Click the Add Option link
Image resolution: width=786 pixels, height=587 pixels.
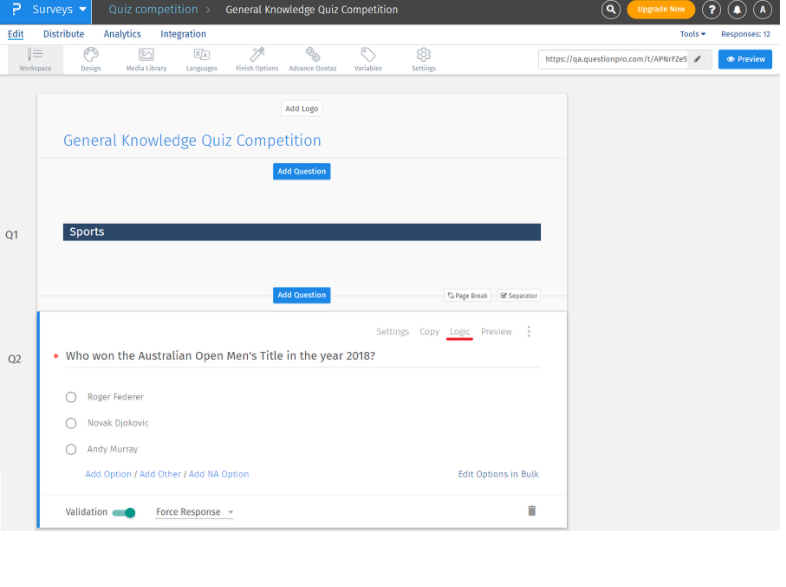pos(108,474)
